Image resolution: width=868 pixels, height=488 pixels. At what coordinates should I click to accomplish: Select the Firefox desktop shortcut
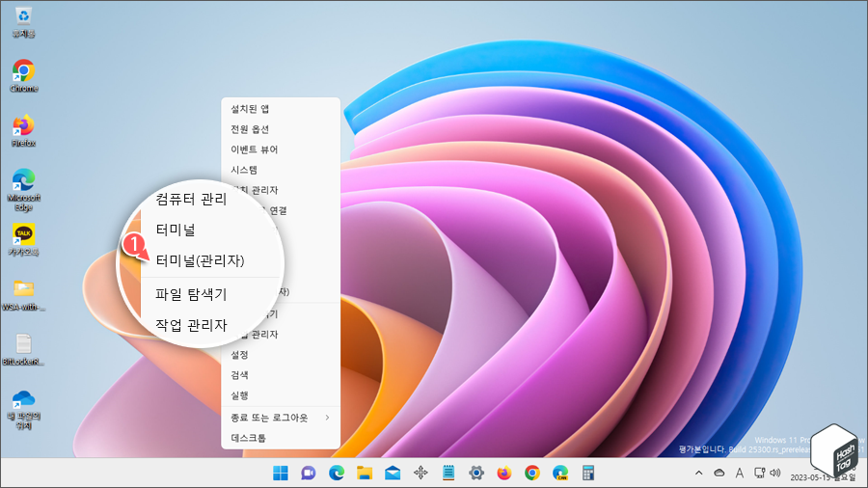tap(23, 130)
